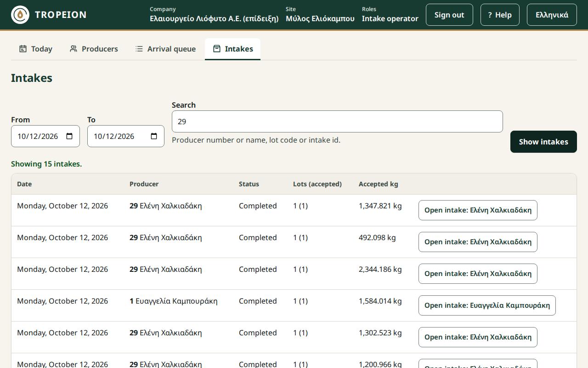Sign out of the application
The height and width of the screenshot is (368, 588).
point(449,15)
